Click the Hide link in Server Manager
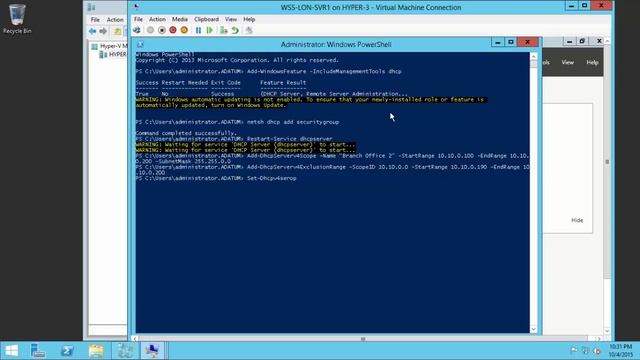Image resolution: width=640 pixels, height=360 pixels. point(577,220)
